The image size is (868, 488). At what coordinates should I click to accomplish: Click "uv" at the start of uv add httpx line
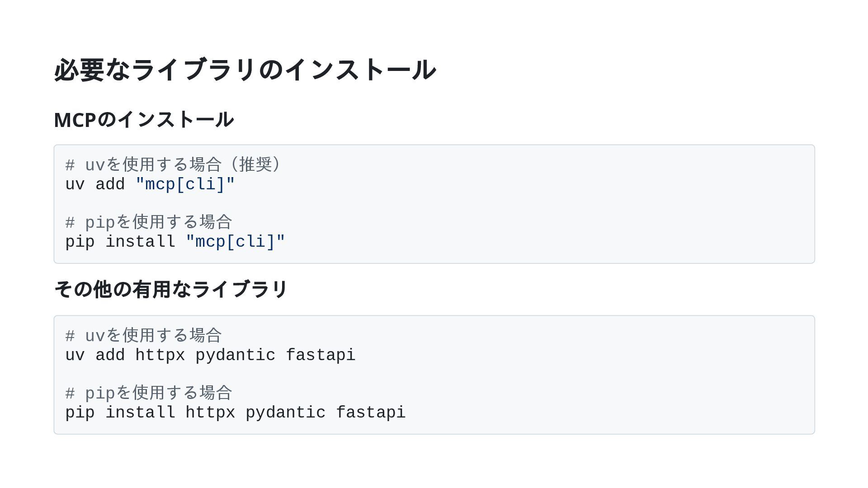tap(75, 355)
